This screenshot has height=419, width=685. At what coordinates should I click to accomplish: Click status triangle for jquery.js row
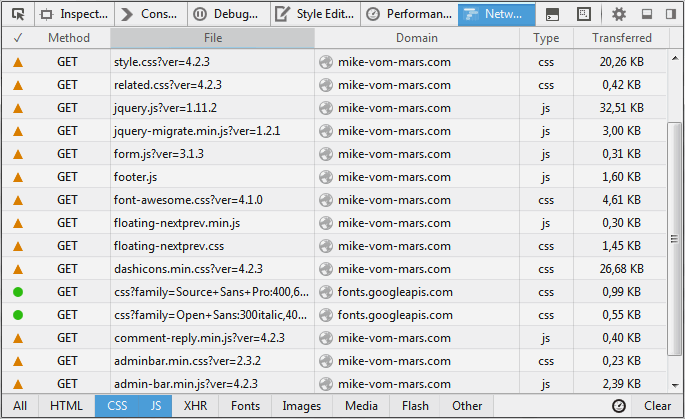18,108
